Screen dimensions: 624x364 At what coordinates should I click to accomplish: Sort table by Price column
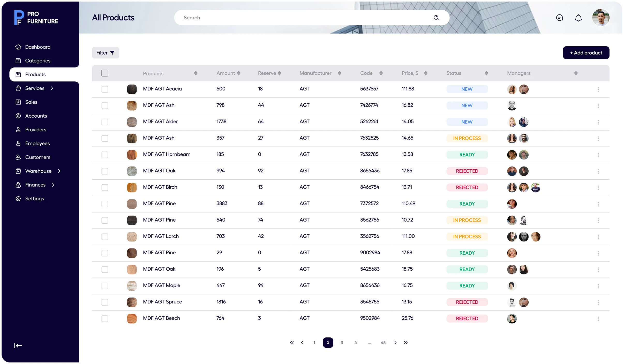425,73
